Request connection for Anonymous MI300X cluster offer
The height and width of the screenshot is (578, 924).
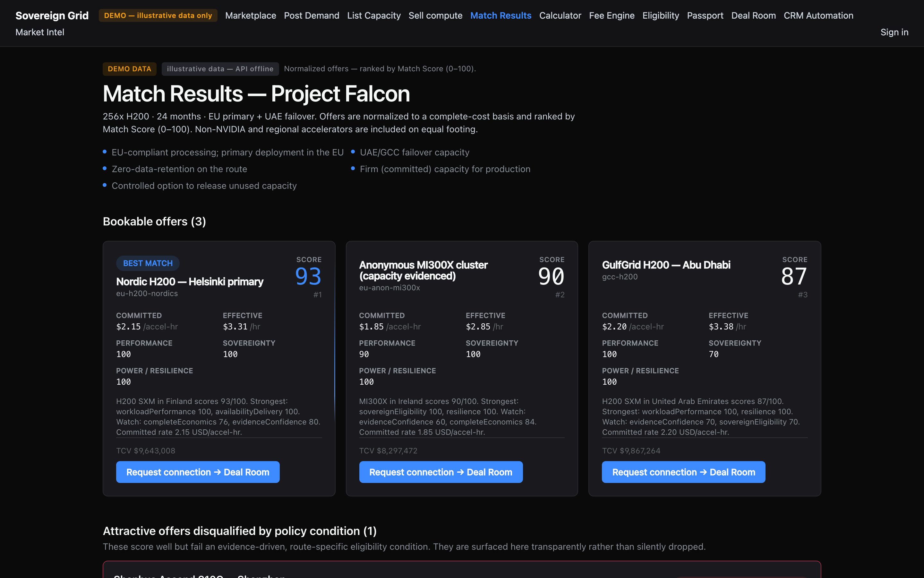coord(441,472)
